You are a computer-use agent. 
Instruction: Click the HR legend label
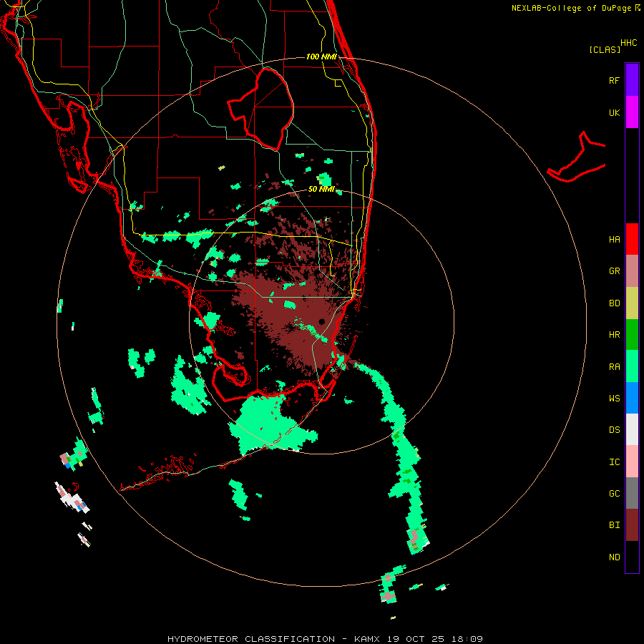coord(614,335)
